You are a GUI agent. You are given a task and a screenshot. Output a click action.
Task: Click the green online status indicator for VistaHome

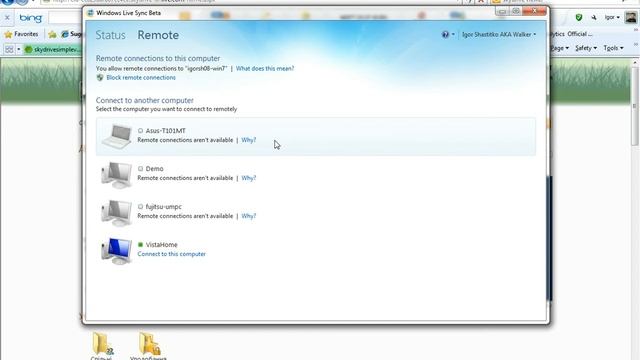(x=140, y=244)
